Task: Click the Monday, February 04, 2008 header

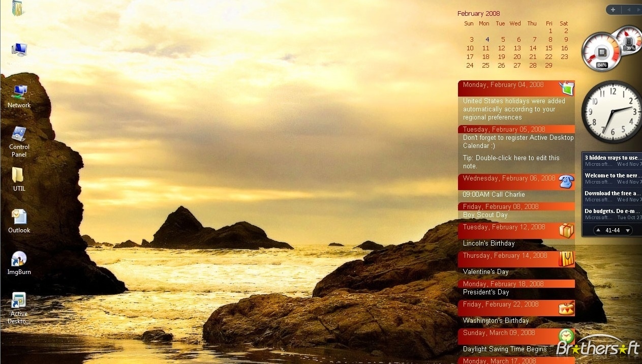Action: [503, 85]
